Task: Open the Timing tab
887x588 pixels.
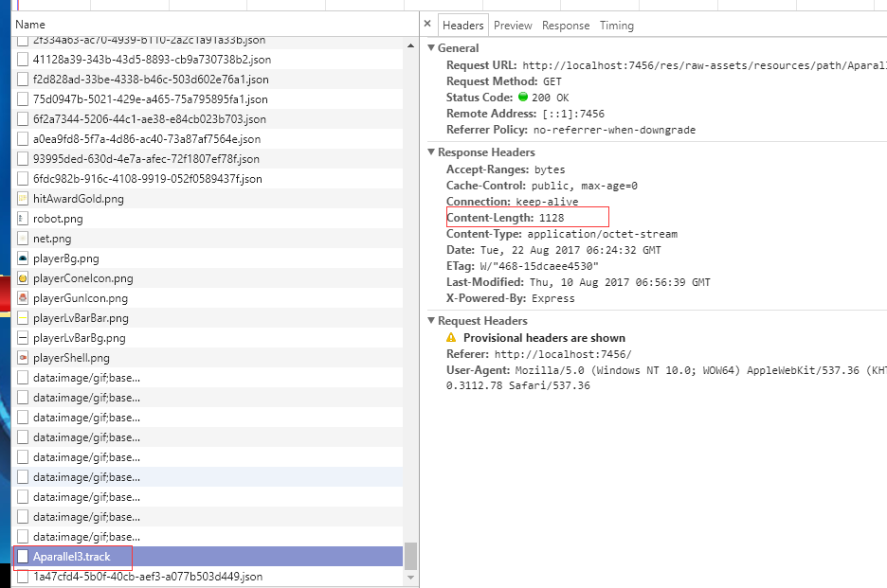Action: (617, 26)
